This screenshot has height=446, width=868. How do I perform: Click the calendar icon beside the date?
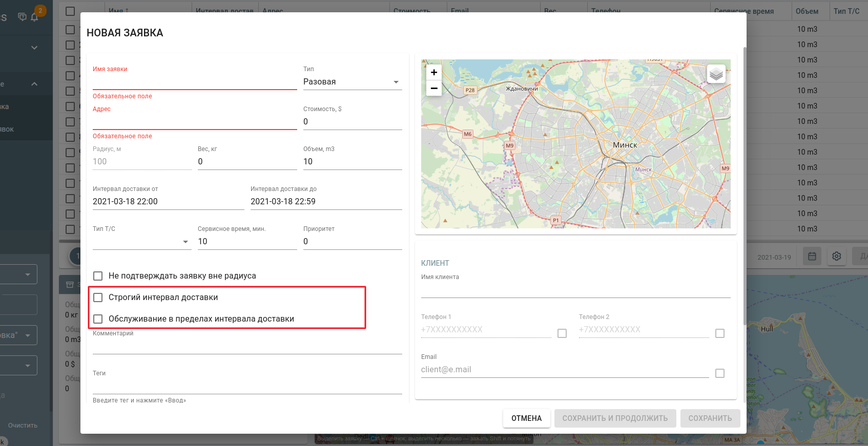tap(812, 257)
